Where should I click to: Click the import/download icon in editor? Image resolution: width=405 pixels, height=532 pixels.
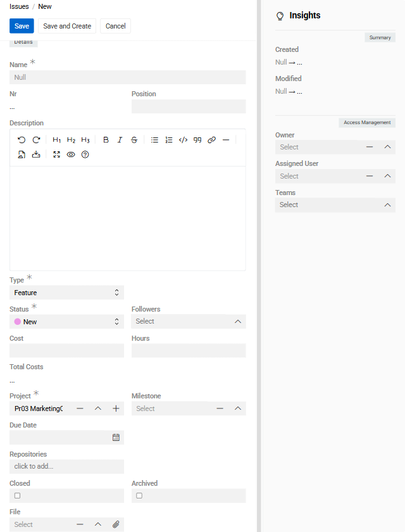click(36, 155)
